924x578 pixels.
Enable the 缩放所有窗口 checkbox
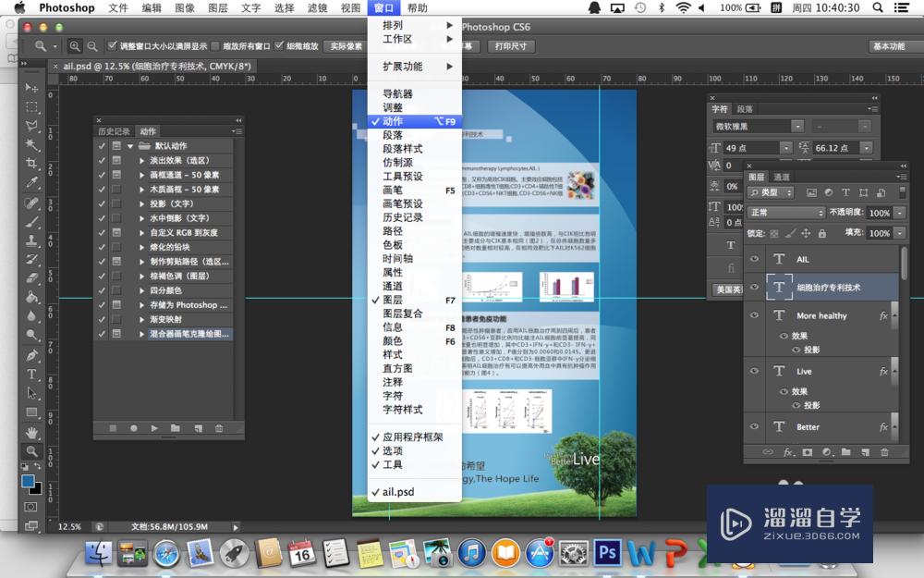216,46
